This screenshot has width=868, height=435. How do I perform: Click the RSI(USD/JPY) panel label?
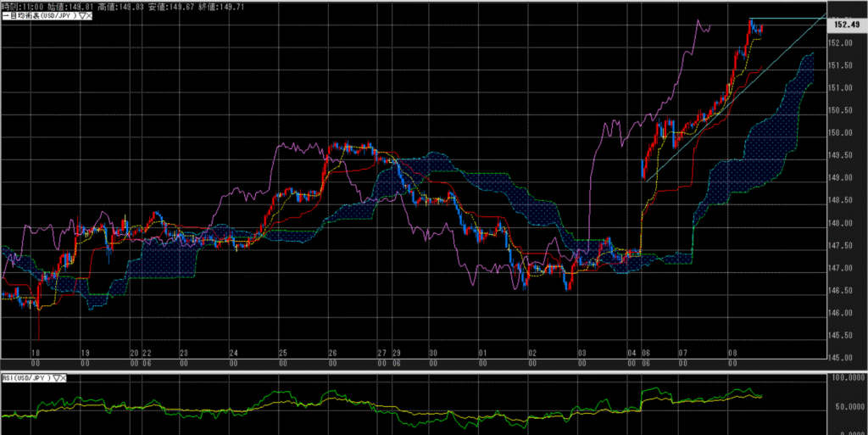click(25, 376)
